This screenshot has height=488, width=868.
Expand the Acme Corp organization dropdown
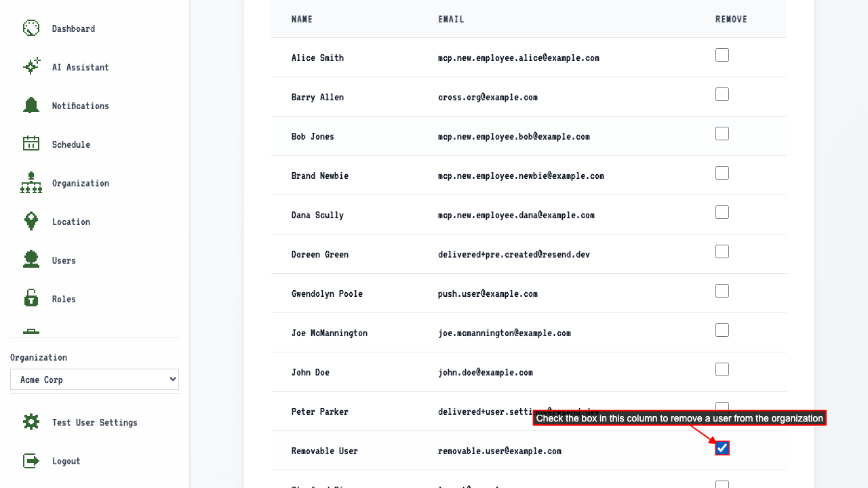94,380
